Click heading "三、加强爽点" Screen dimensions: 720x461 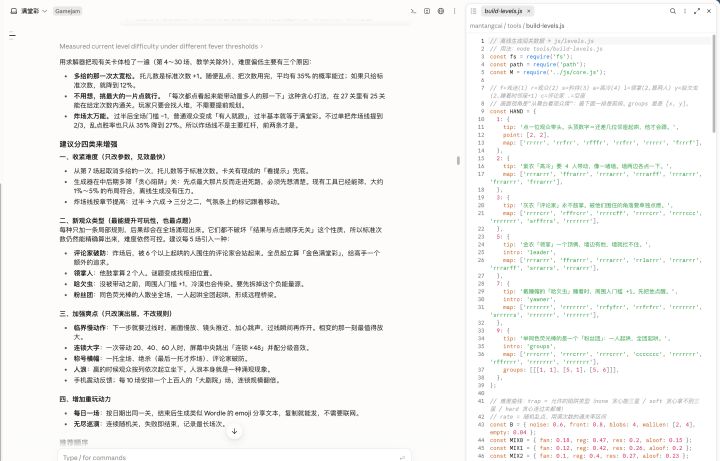pos(115,314)
